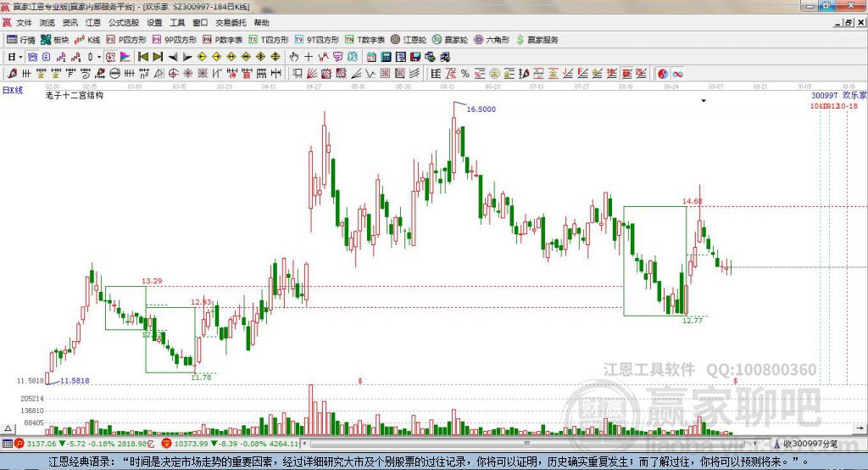
Task: Open the 设置 menu
Action: pos(154,23)
